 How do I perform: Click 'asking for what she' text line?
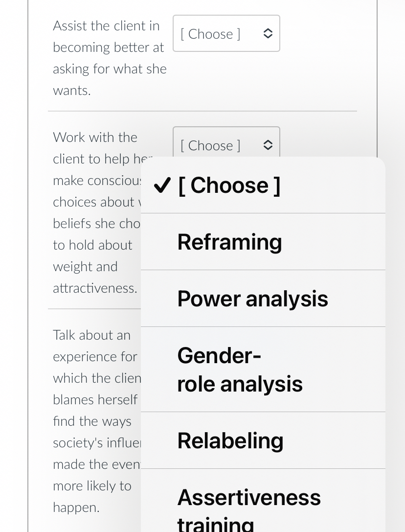coord(110,69)
